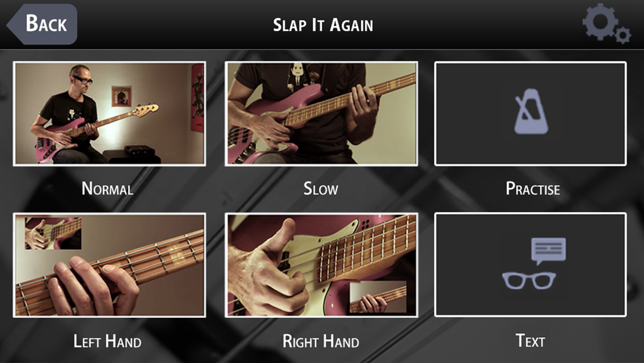
Task: Select the speech bubble icon in Text tile
Action: pos(548,251)
